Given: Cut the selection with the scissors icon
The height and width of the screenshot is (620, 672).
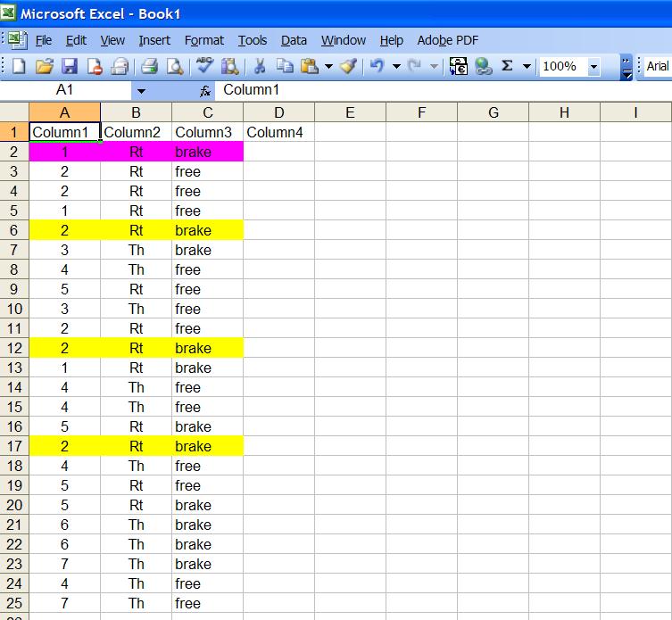Looking at the screenshot, I should pos(260,66).
